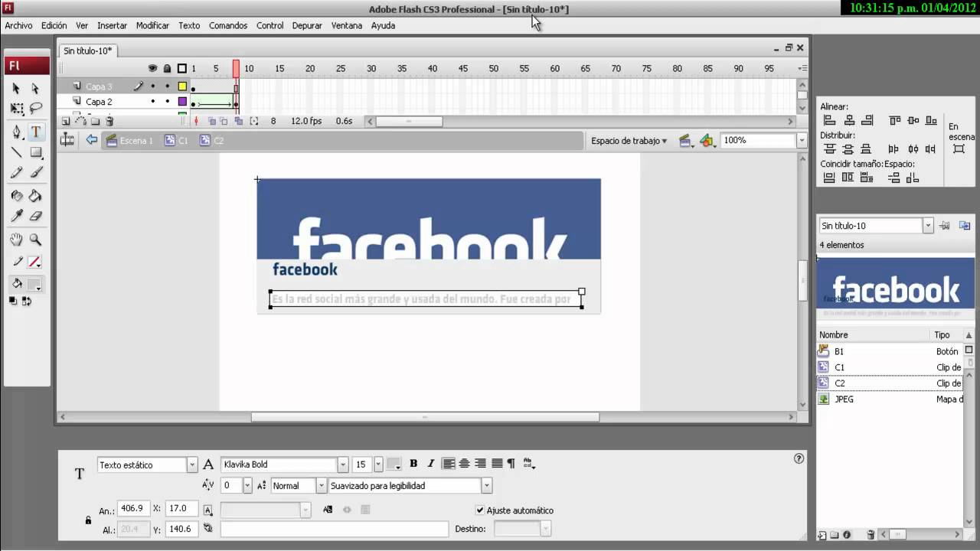This screenshot has width=980, height=551.
Task: Pick the Lasso tool
Action: (35, 109)
